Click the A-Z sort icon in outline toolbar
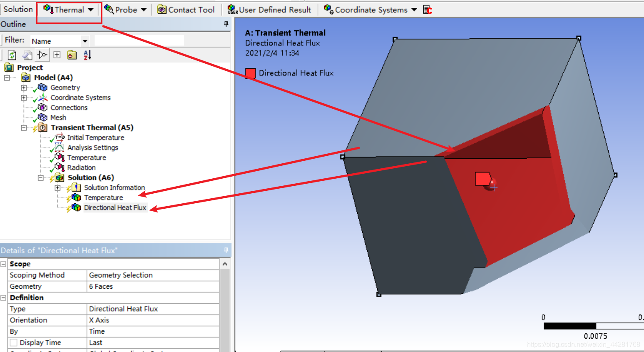Viewport: 644px width, 352px height. (87, 55)
